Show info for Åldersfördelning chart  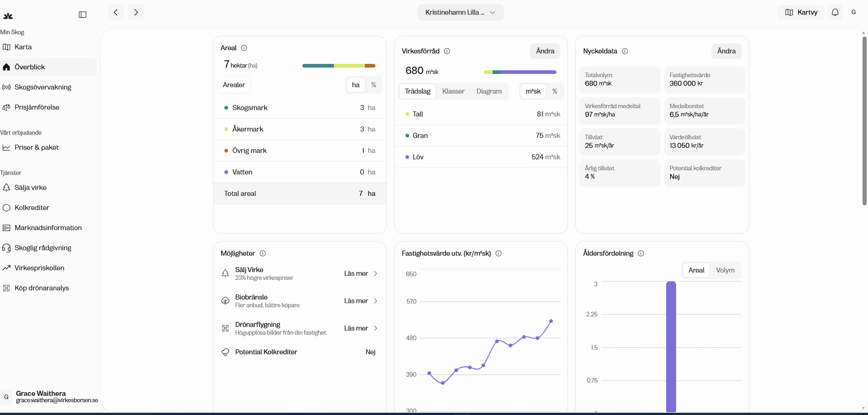(x=641, y=253)
